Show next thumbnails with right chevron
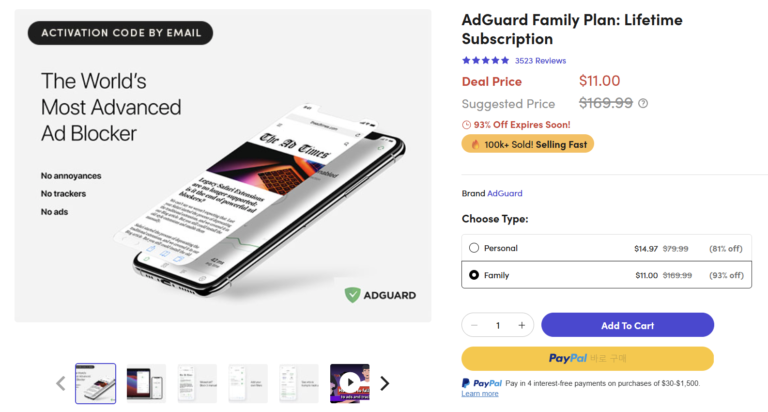Screen dimensions: 768x412 (x=385, y=382)
